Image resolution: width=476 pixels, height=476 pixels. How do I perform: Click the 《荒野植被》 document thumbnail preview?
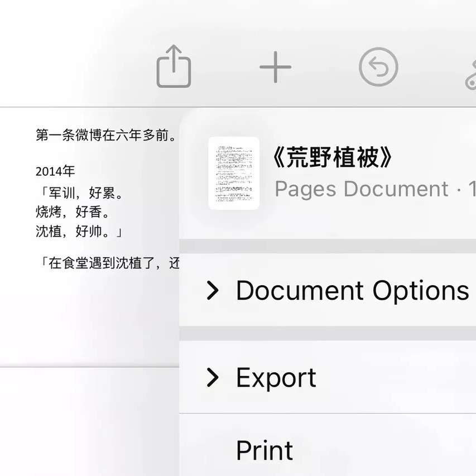click(234, 173)
